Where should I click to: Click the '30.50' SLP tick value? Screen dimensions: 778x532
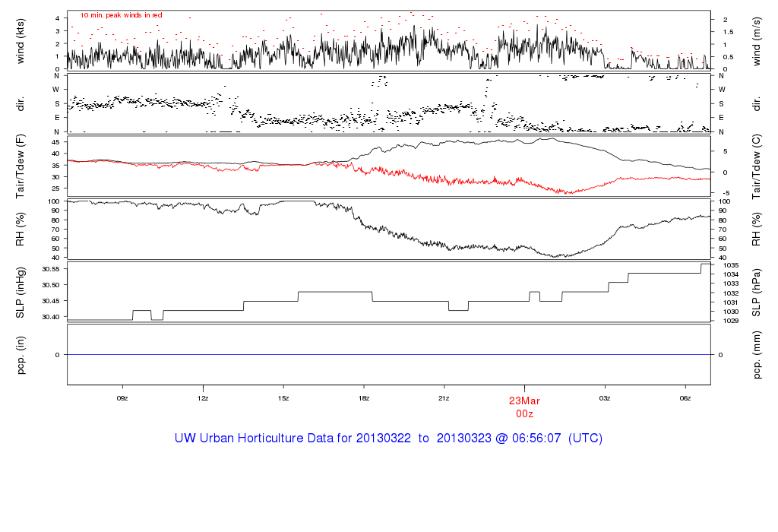point(51,285)
